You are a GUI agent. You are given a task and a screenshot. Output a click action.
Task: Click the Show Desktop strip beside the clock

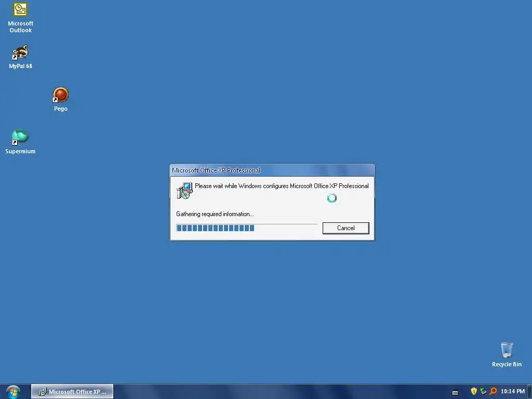point(529,392)
